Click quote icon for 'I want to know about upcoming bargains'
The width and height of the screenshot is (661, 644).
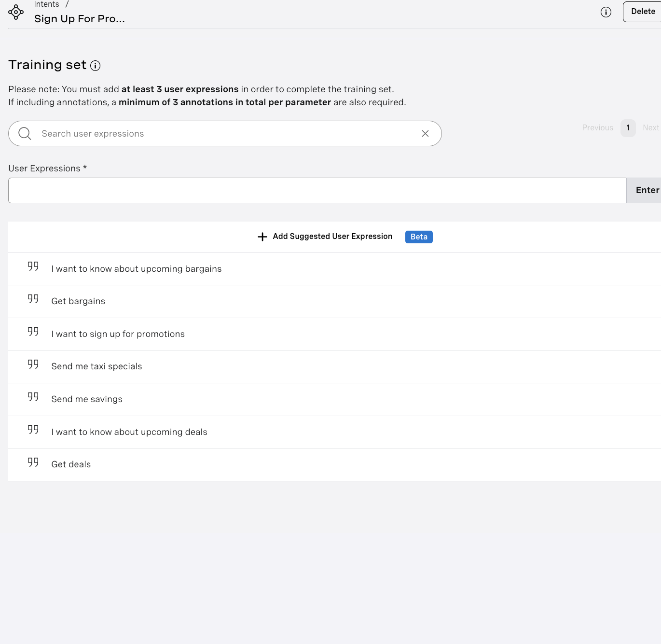[x=33, y=266]
